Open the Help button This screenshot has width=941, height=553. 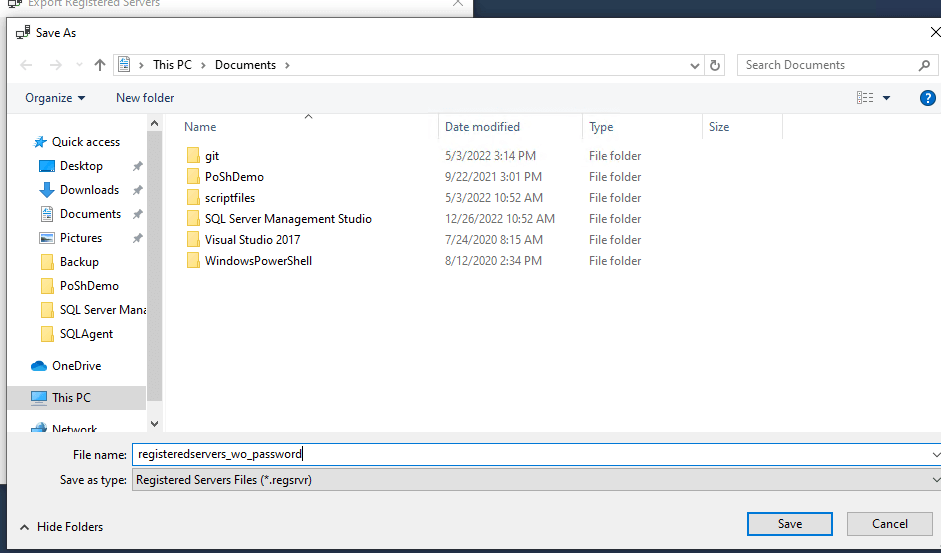[x=927, y=98]
